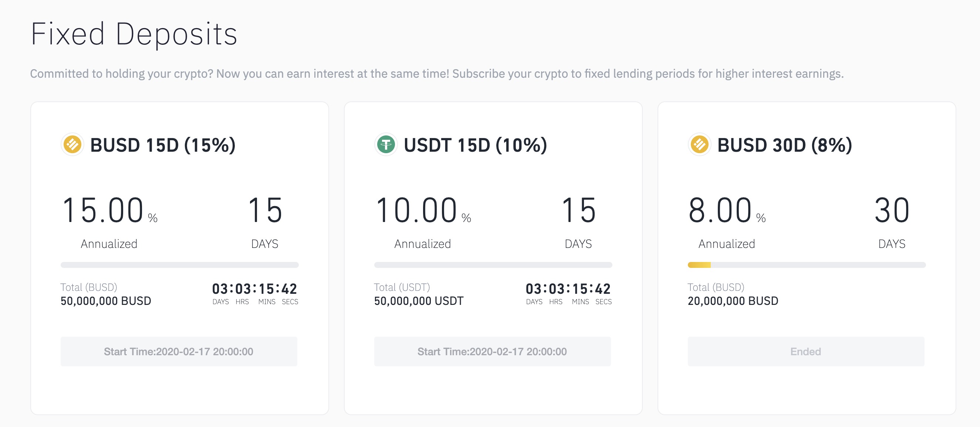Click the BUSD 15D empty progress bar
This screenshot has width=980, height=427.
(180, 265)
